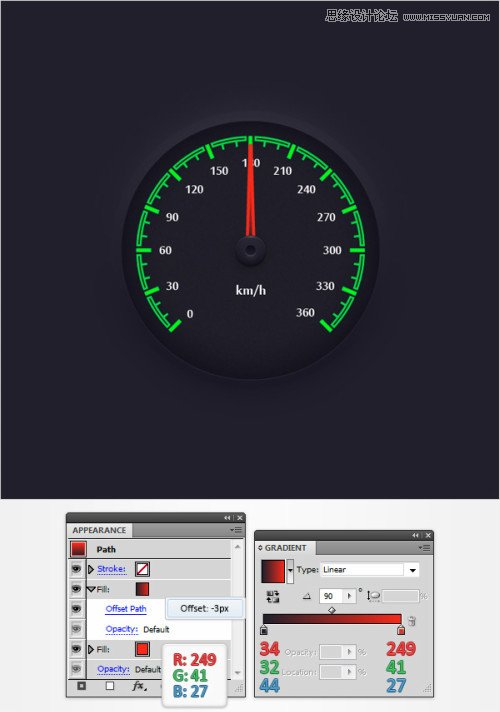Screen dimensions: 500x712
Task: Click the Gradient Fill preview swatch
Action: coord(273,571)
